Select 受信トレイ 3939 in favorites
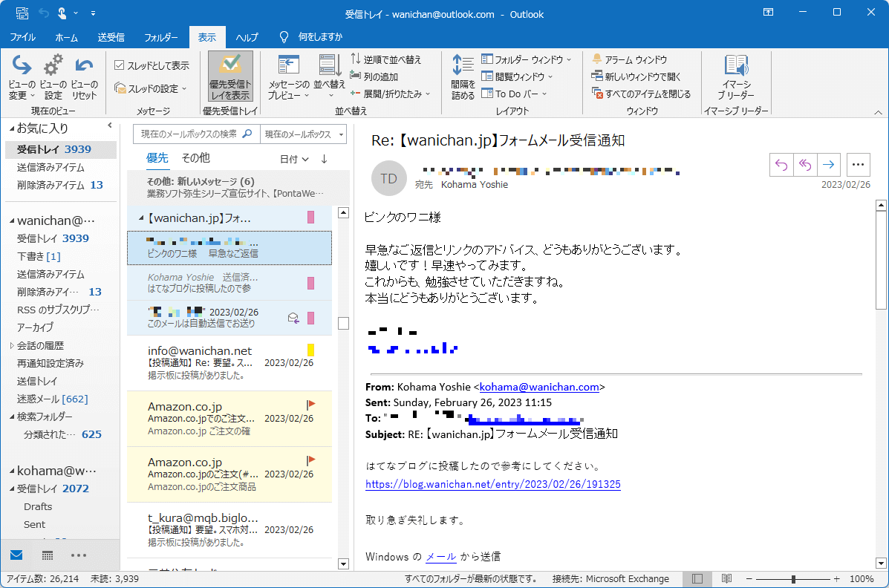The width and height of the screenshot is (889, 588). click(x=61, y=149)
